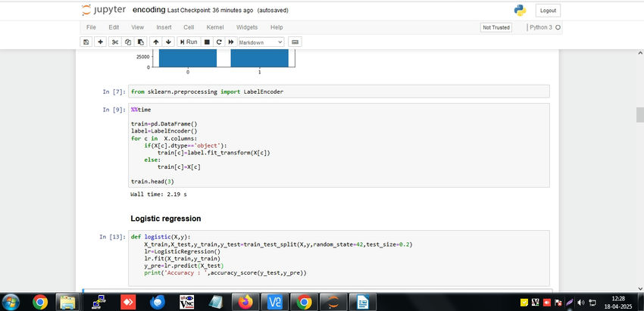Open the document writer taskbar icon
Screen dimensions: 644x311
(363, 303)
